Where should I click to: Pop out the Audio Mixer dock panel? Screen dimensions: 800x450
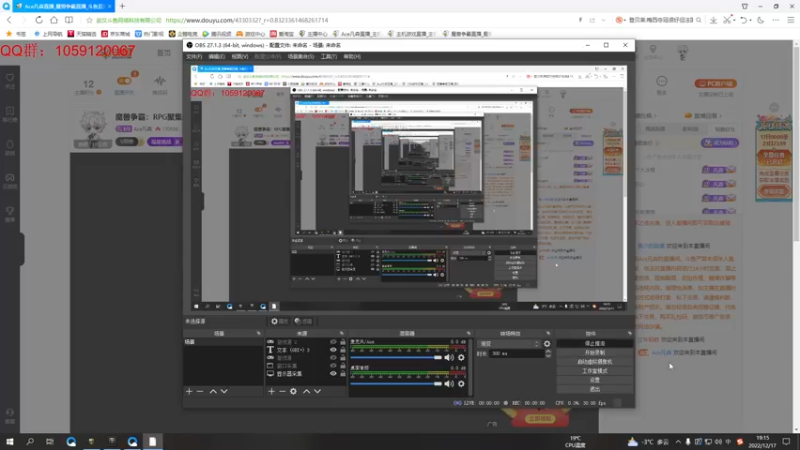(468, 333)
